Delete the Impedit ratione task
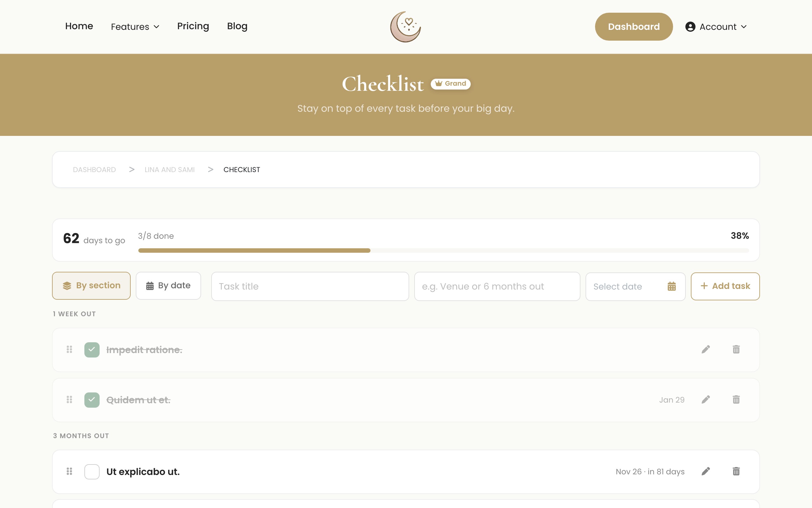 click(x=736, y=350)
